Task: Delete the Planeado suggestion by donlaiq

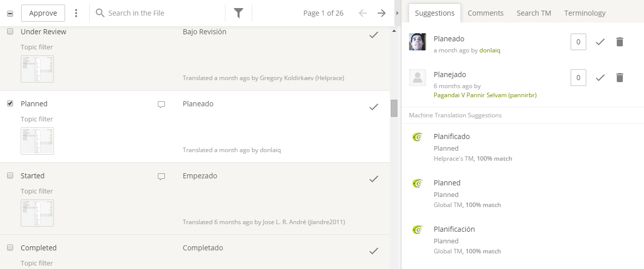Action: tap(620, 42)
